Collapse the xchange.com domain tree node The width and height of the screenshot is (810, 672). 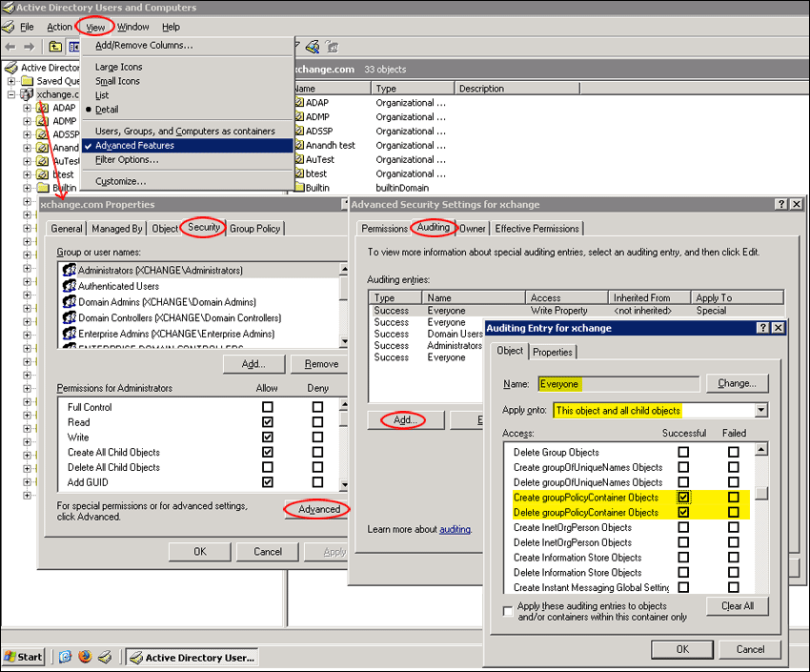click(x=12, y=94)
